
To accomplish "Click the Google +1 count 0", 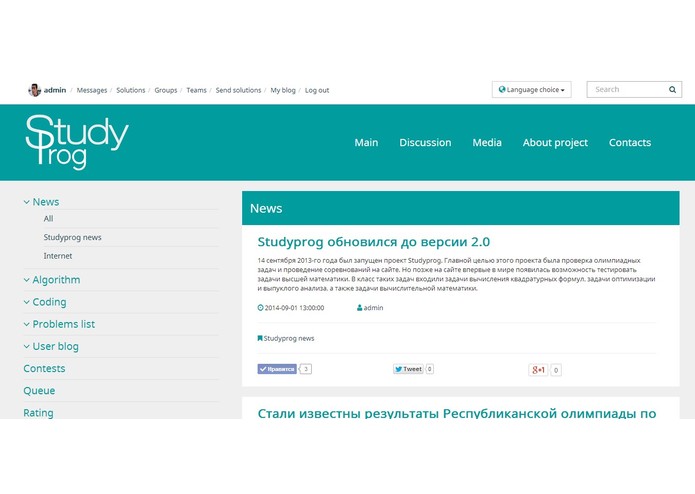I will pyautogui.click(x=556, y=370).
